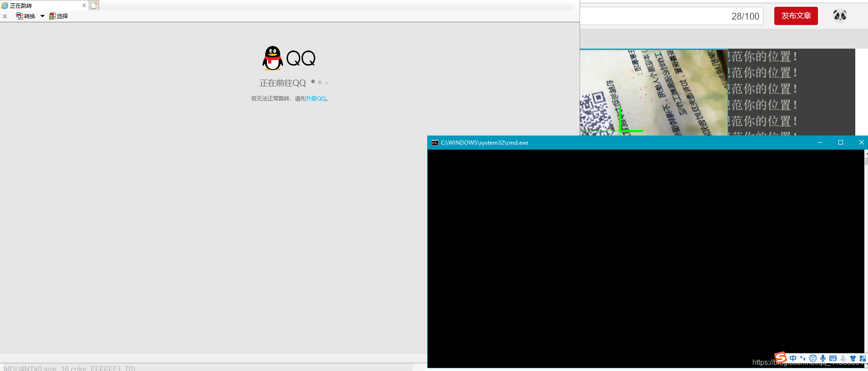868x371 pixels.
Task: Click the 选择 PDF select button
Action: (59, 16)
